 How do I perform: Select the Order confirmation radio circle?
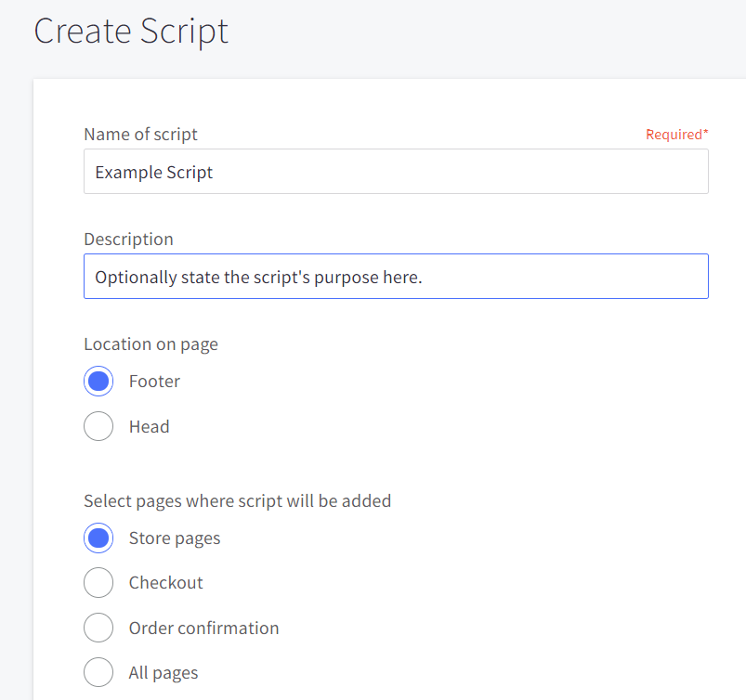pos(98,628)
